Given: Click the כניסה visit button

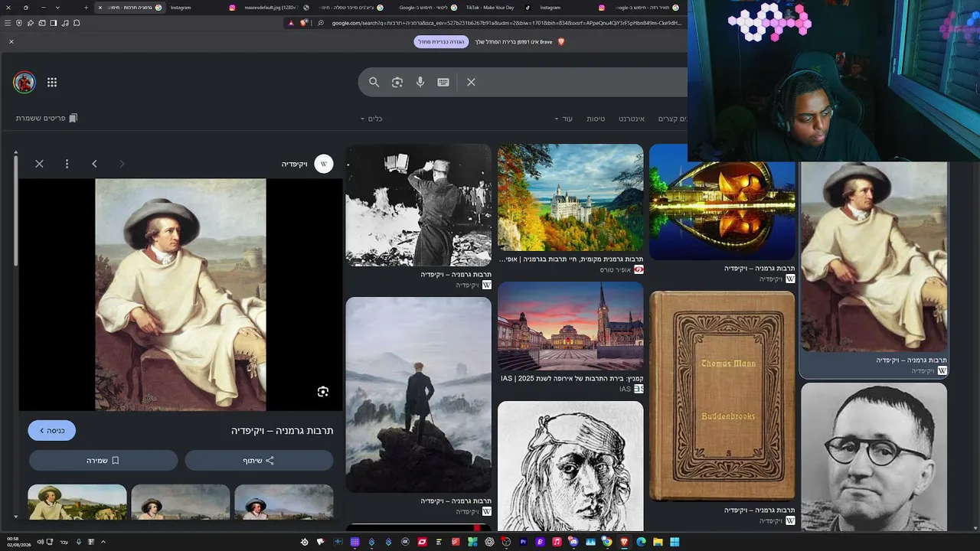Looking at the screenshot, I should [52, 431].
